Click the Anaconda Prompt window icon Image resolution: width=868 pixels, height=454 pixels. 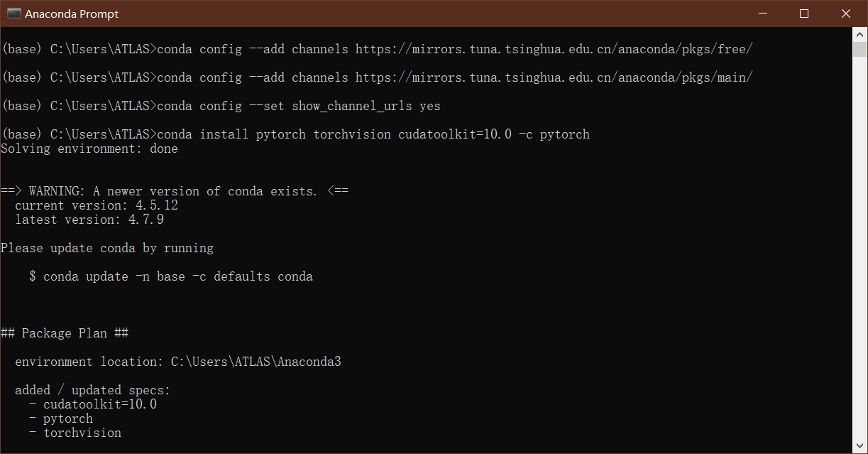click(x=13, y=13)
